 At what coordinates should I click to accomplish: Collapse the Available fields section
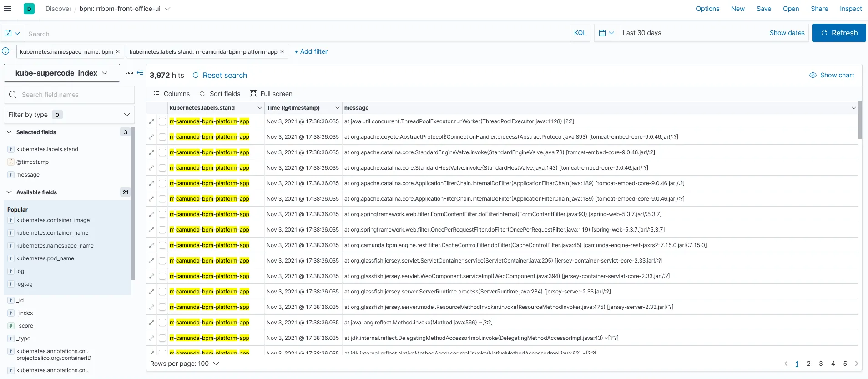(x=9, y=192)
